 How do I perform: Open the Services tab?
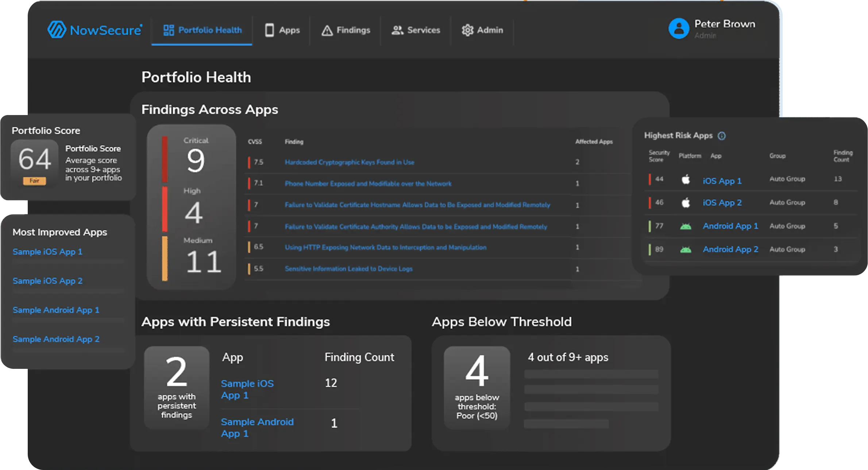pyautogui.click(x=416, y=30)
